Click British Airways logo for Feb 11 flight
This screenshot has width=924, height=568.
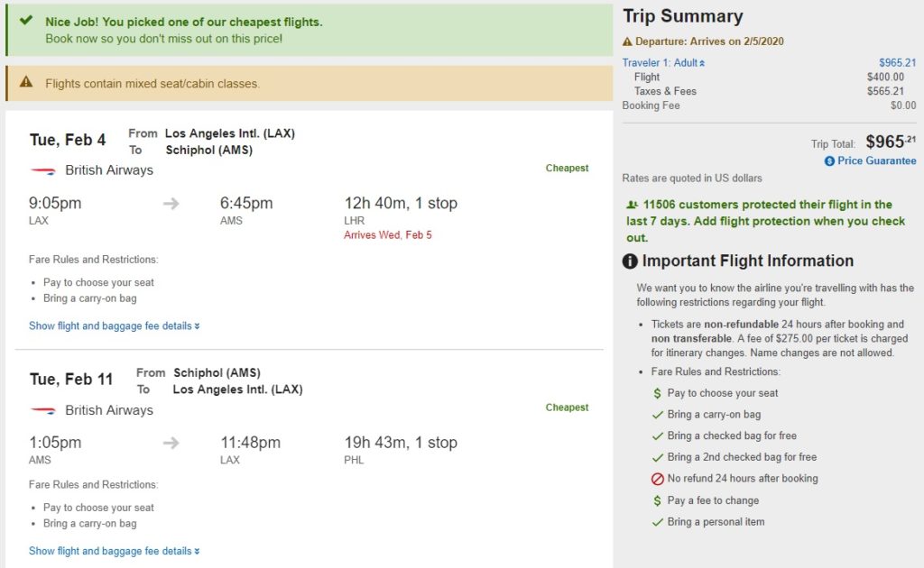(42, 410)
